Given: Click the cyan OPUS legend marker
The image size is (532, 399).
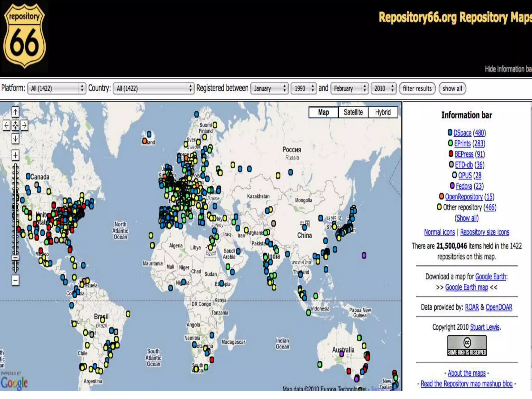Looking at the screenshot, I should (x=454, y=175).
